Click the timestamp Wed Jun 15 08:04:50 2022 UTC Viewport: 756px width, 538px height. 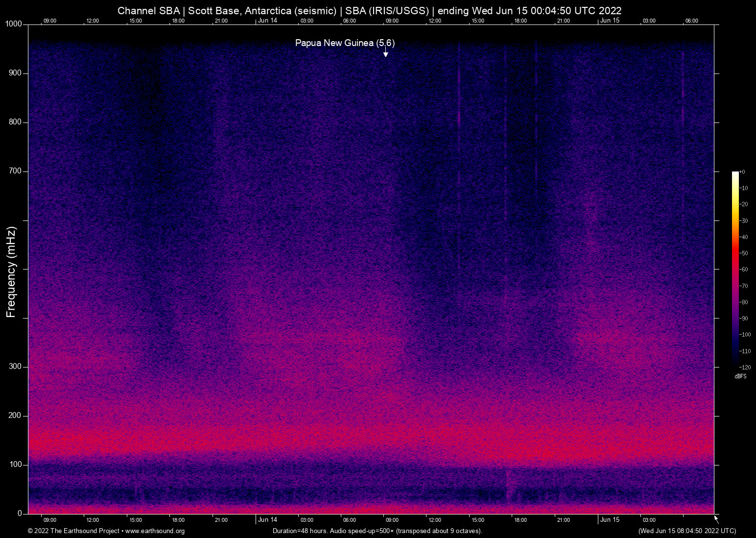687,531
